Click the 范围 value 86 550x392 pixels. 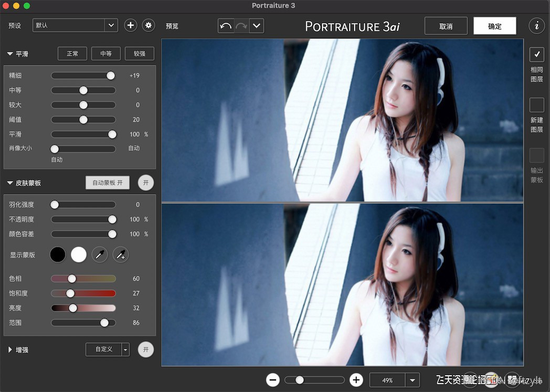point(136,323)
